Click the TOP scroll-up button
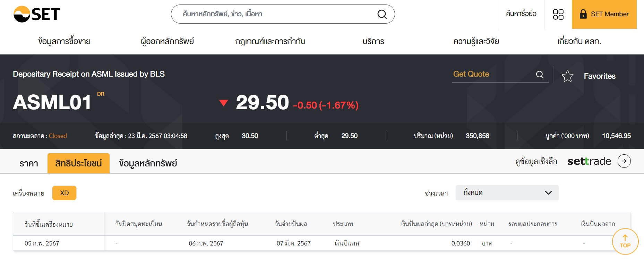Viewport: 644px width, 259px height. click(625, 241)
